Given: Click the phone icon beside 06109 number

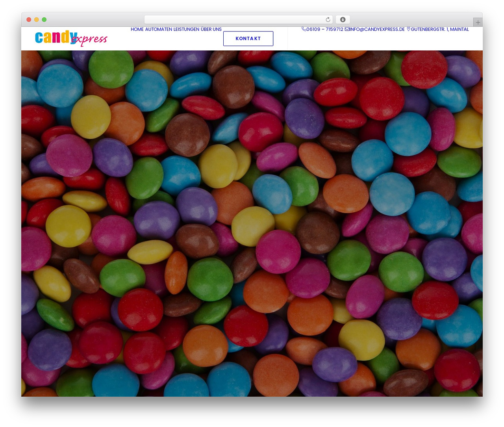Looking at the screenshot, I should [x=304, y=29].
